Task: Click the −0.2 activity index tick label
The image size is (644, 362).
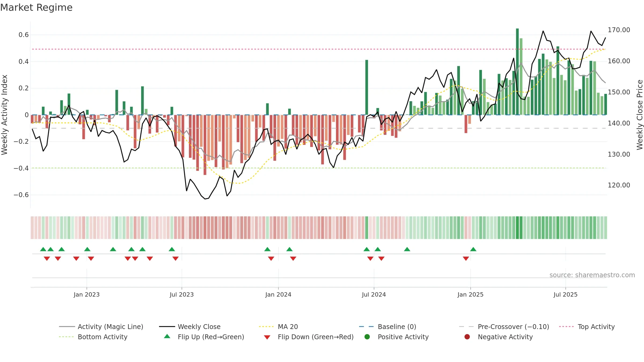Action: point(21,141)
